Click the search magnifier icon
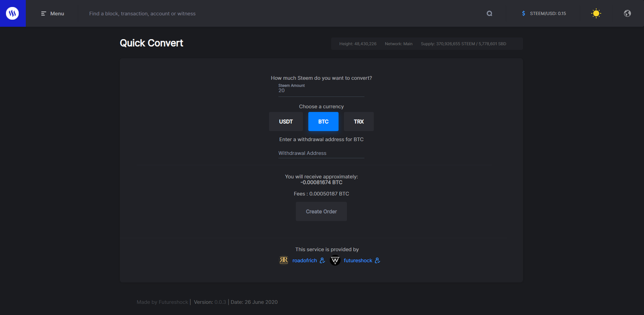This screenshot has width=644, height=315. click(490, 14)
